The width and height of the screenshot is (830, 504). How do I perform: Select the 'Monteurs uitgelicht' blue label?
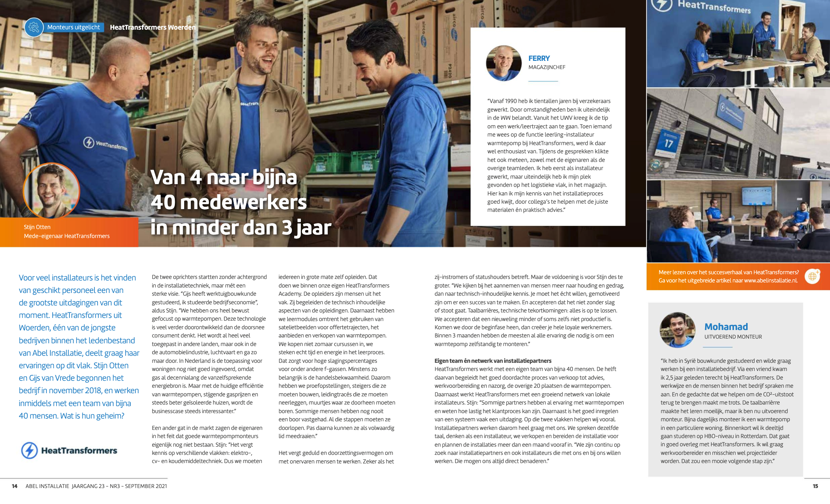73,27
